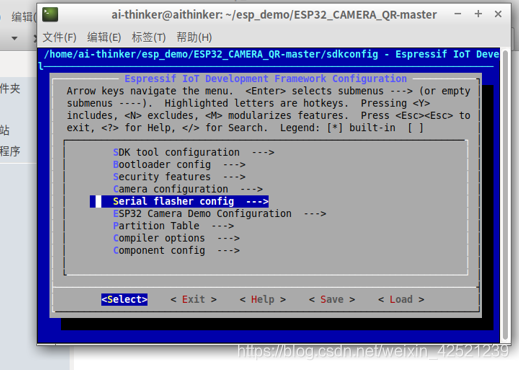Click the < Help > button

(263, 299)
